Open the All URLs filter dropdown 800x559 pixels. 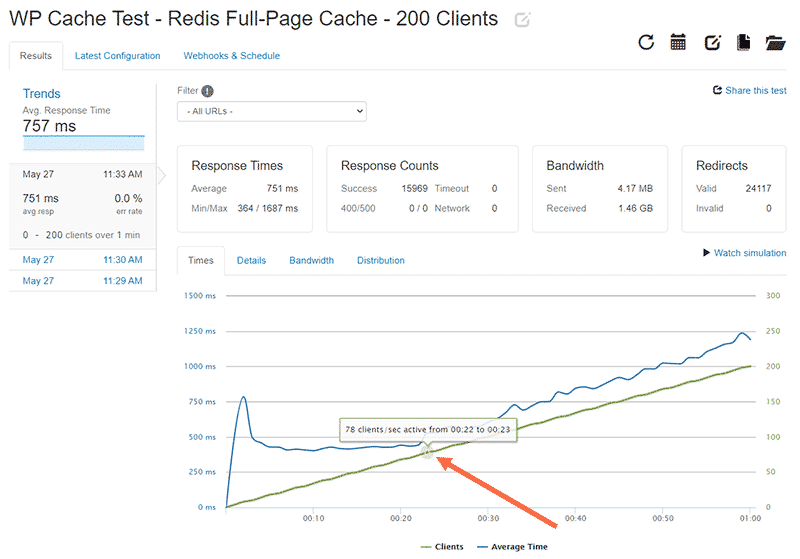point(271,111)
